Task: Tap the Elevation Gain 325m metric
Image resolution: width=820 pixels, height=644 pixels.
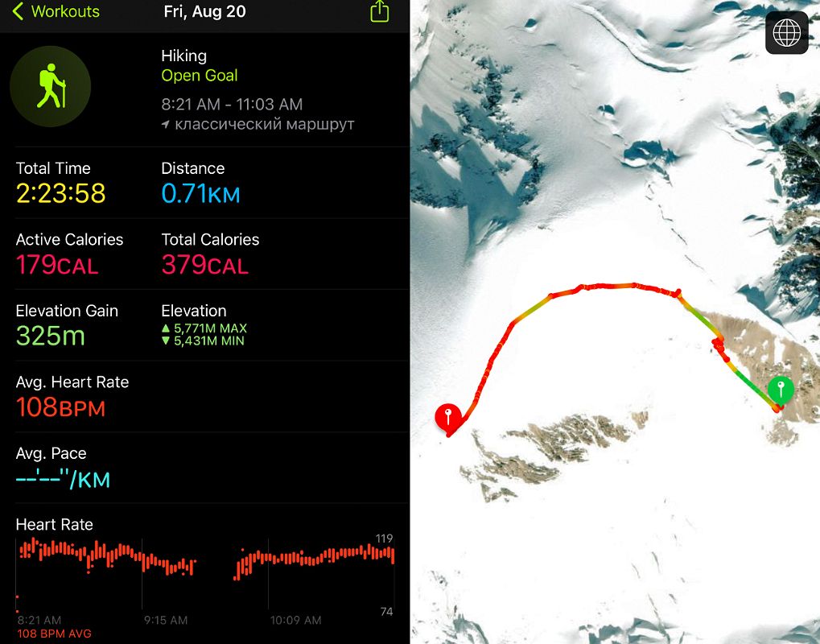Action: point(51,336)
